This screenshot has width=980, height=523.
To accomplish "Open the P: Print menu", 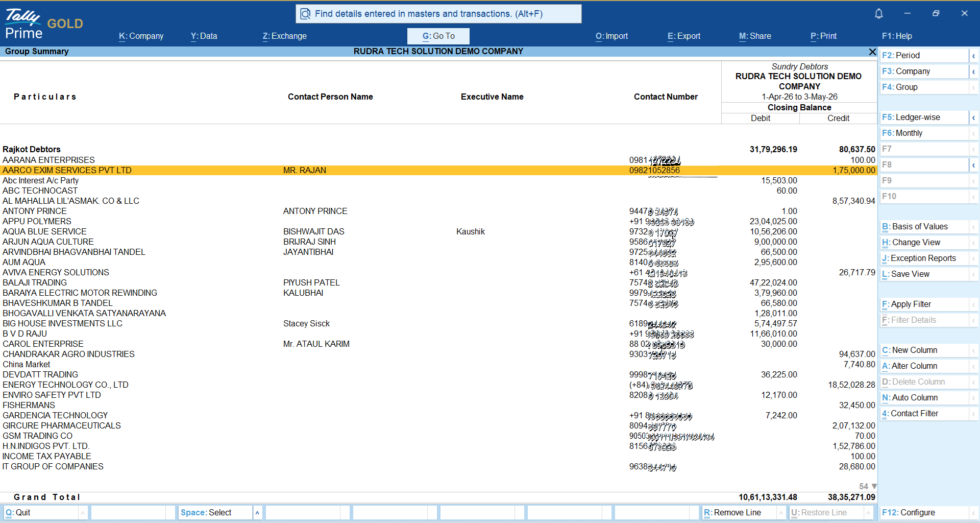I will pyautogui.click(x=823, y=36).
